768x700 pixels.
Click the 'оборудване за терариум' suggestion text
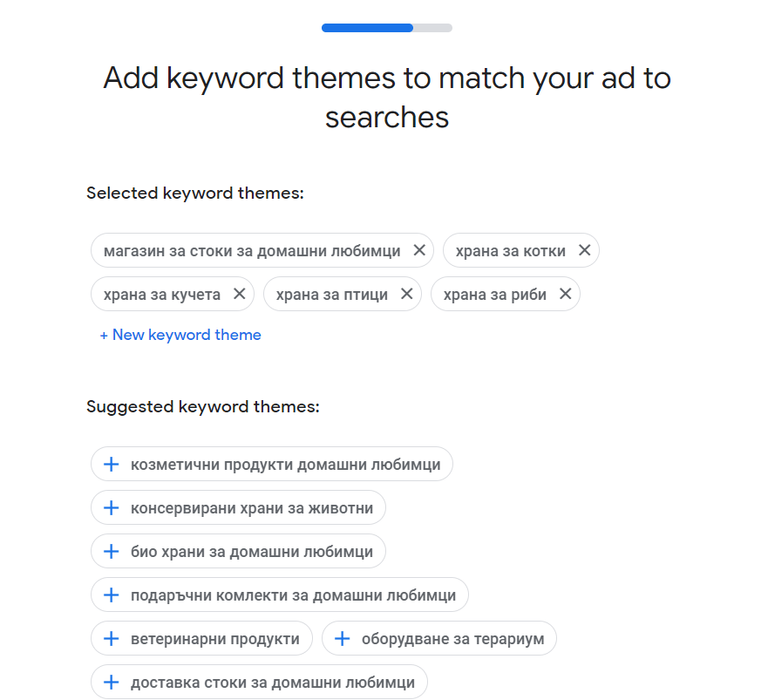pos(453,639)
